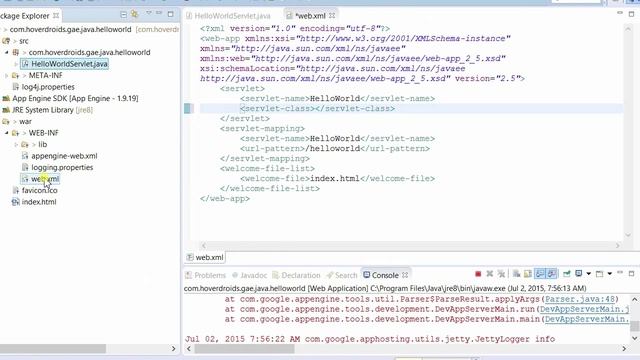The width and height of the screenshot is (640, 360).
Task: Click the Remove Launch gray X icon in Console
Action: (490, 274)
